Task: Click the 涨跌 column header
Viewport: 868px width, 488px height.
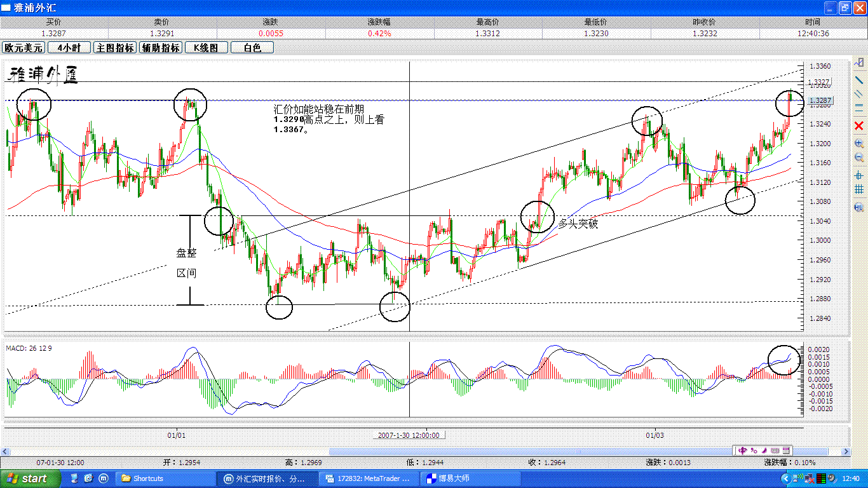Action: coord(271,22)
